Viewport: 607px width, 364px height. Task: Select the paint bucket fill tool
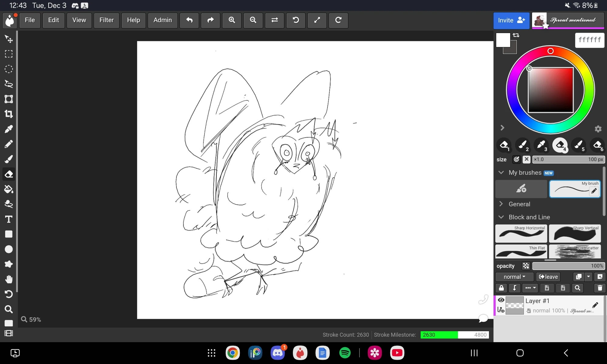coord(8,189)
